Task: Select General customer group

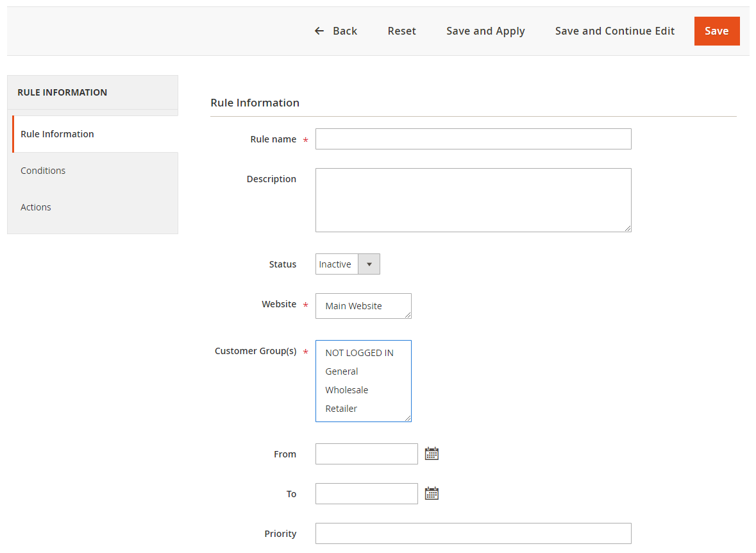Action: point(342,371)
